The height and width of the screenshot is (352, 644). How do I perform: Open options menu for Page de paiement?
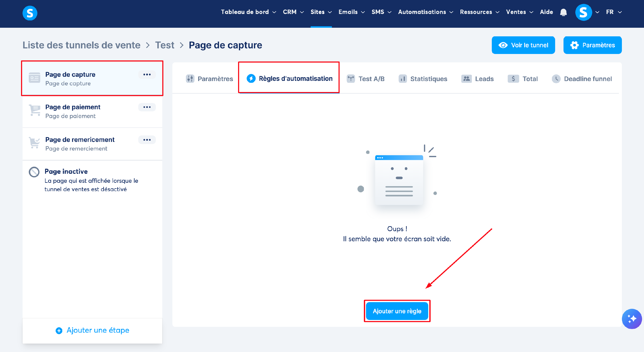click(147, 107)
